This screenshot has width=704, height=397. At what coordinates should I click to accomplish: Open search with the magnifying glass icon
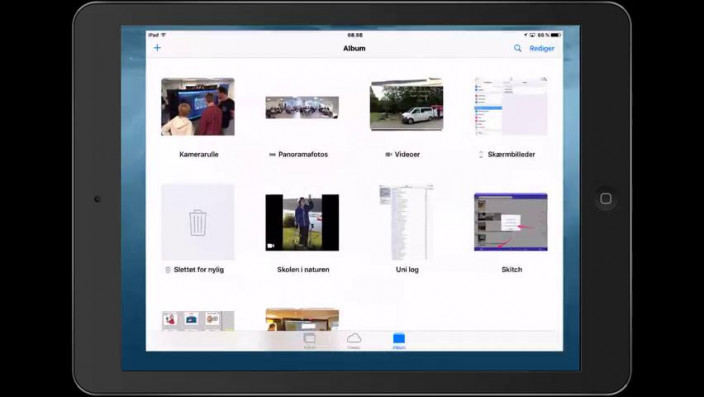point(518,48)
